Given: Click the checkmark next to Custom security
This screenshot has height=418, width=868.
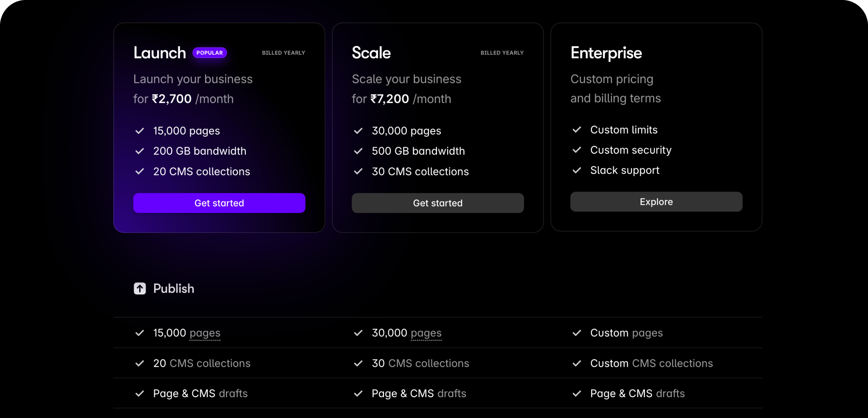Looking at the screenshot, I should click(577, 150).
